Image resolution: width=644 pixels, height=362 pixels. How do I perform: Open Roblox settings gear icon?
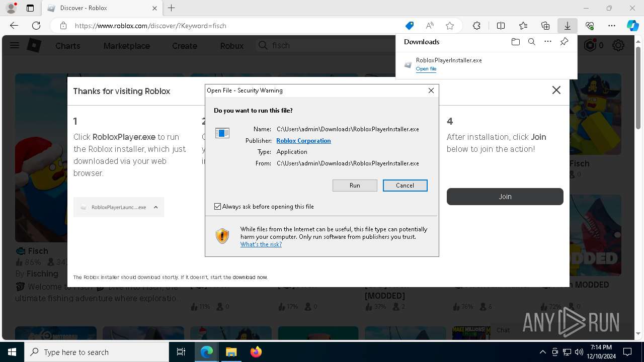pyautogui.click(x=618, y=46)
